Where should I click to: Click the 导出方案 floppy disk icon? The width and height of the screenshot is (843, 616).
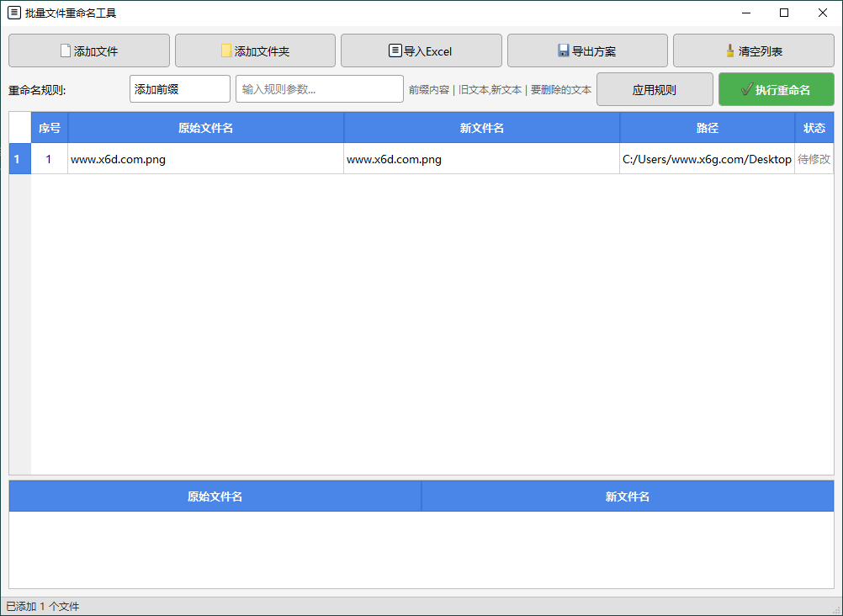click(x=564, y=50)
